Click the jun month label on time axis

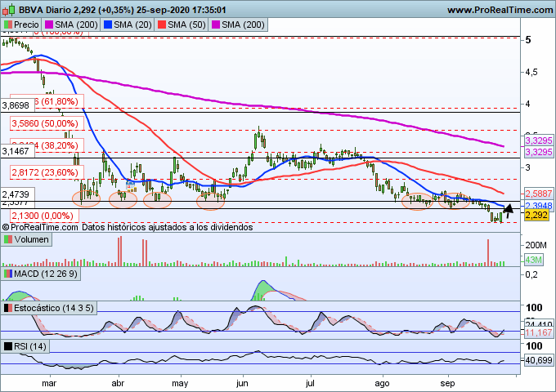pos(242,383)
